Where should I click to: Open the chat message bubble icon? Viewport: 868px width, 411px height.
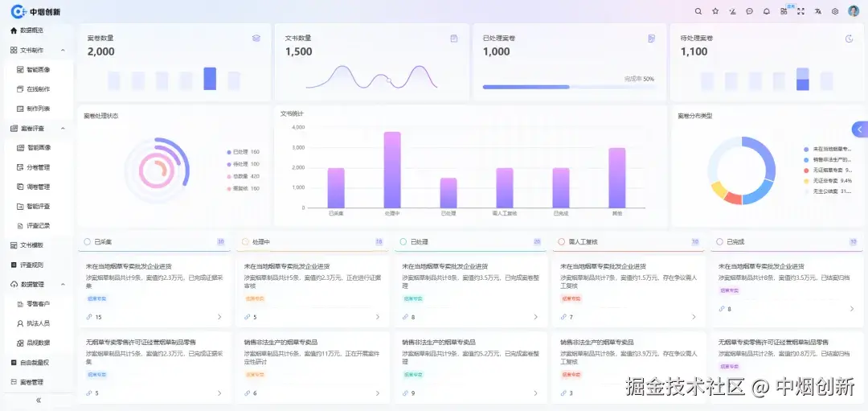pyautogui.click(x=750, y=11)
